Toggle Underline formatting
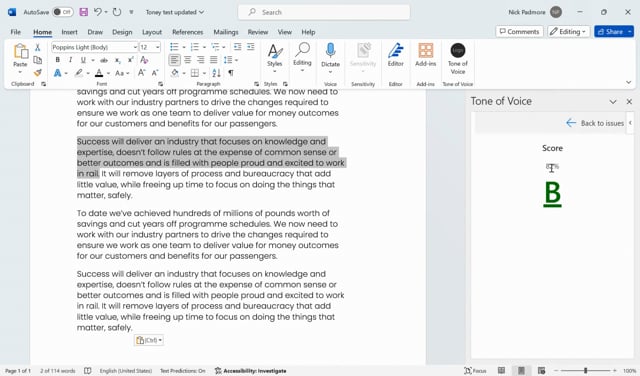The width and height of the screenshot is (640, 376). [83, 60]
